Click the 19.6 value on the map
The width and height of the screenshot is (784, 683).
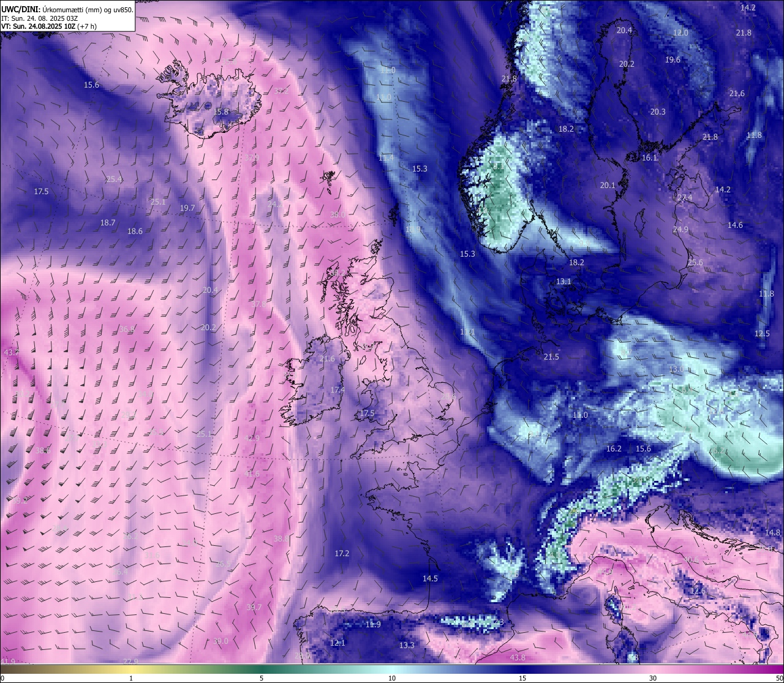click(x=673, y=60)
